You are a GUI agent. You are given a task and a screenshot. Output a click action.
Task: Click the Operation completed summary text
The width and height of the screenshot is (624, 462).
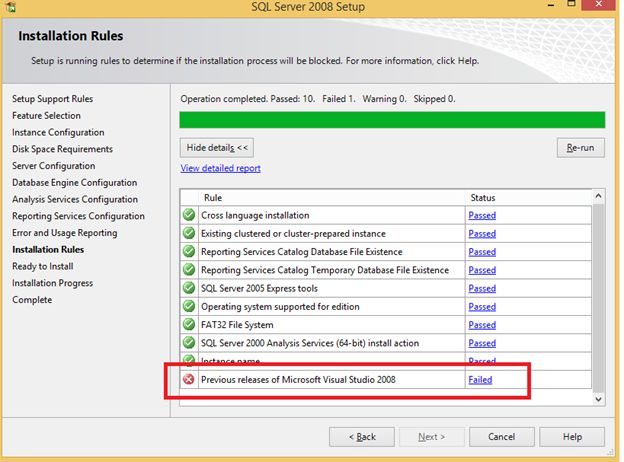[318, 99]
